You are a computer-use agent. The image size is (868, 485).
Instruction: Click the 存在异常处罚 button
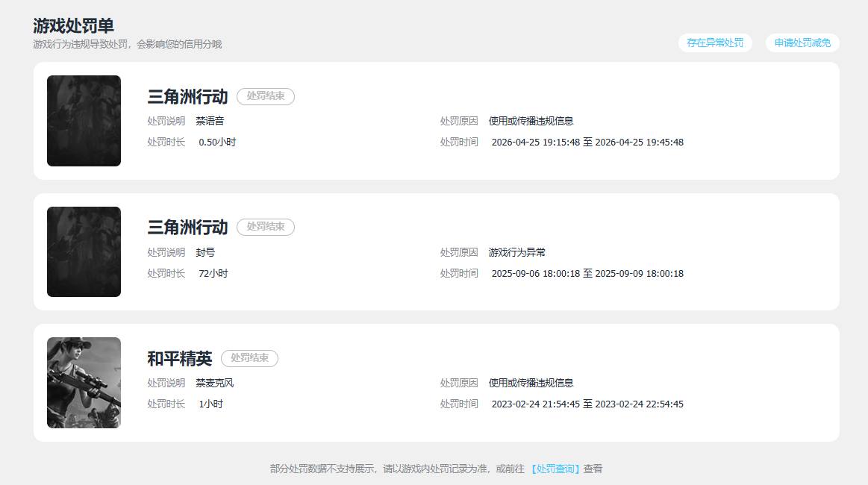(x=715, y=43)
